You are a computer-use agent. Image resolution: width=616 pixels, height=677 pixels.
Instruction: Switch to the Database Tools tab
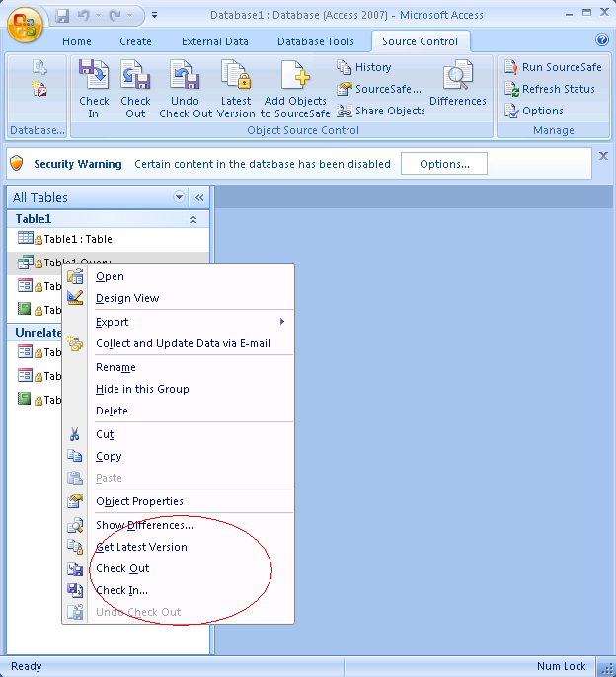[x=315, y=41]
